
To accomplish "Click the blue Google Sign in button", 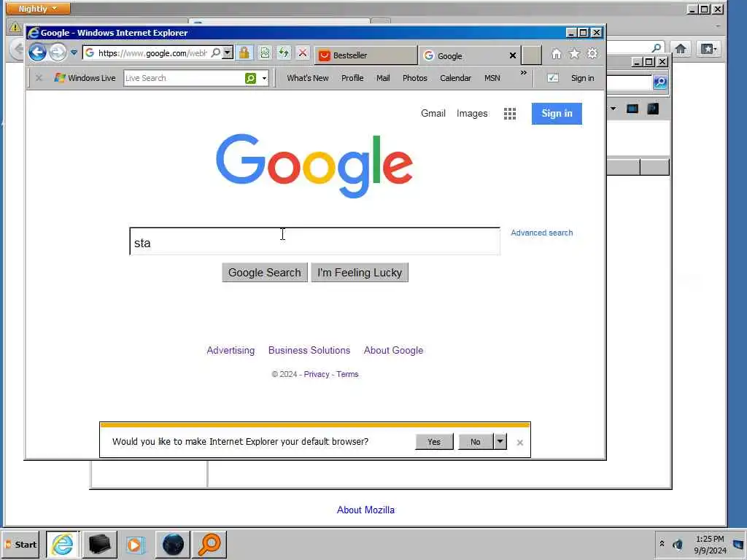I will pyautogui.click(x=557, y=113).
